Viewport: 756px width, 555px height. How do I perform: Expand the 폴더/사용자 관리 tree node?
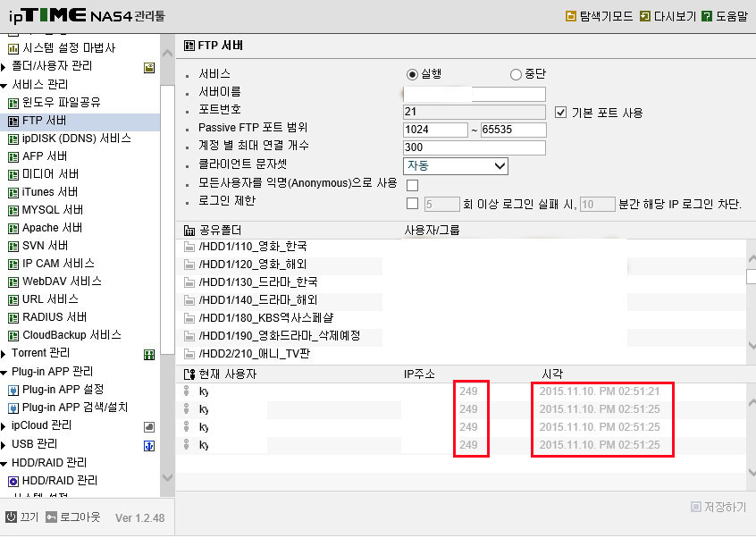click(x=4, y=66)
